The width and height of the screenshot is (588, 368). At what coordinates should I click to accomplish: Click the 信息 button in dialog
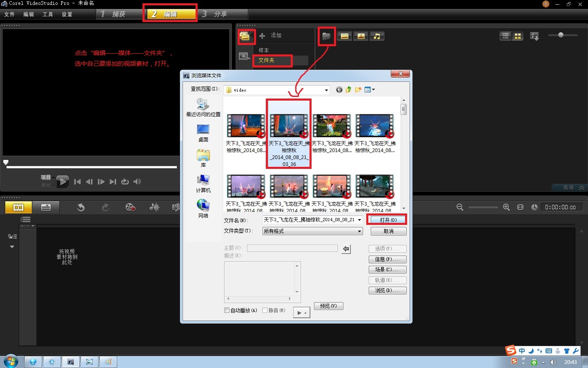(x=388, y=259)
